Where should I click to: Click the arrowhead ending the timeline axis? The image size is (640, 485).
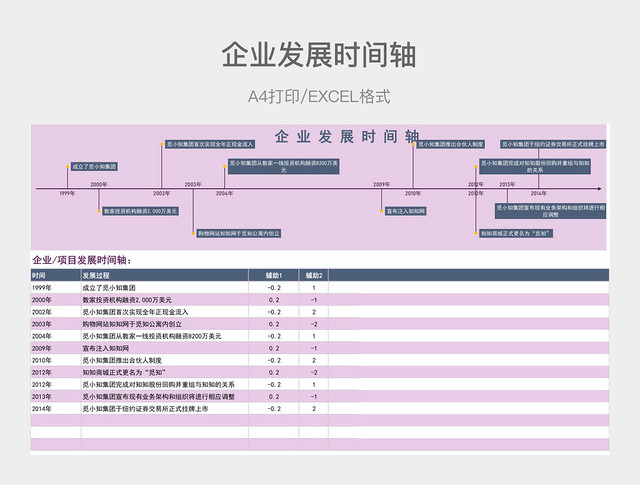tap(599, 189)
